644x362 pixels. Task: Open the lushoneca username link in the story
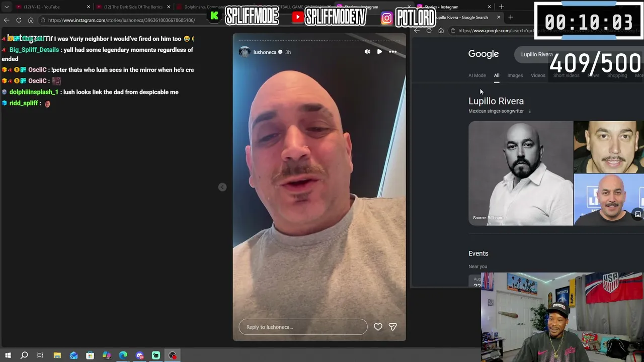coord(265,52)
